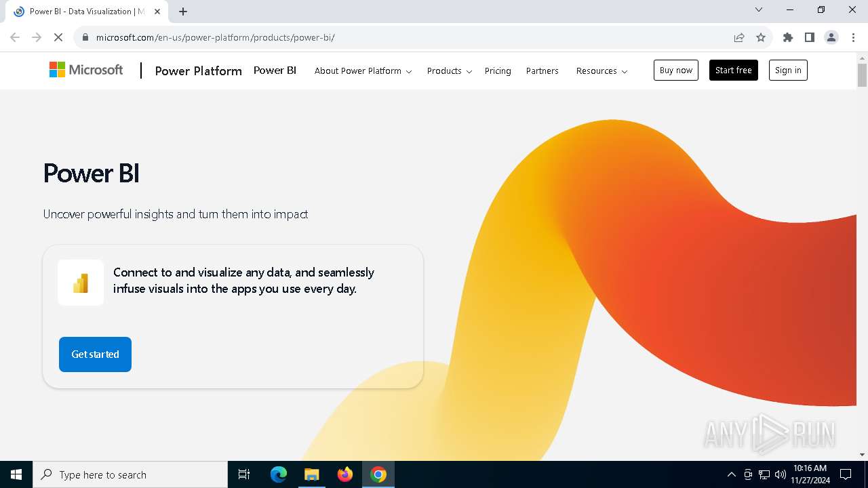Click the Windows taskbar search box
The width and height of the screenshot is (868, 488).
pyautogui.click(x=130, y=474)
